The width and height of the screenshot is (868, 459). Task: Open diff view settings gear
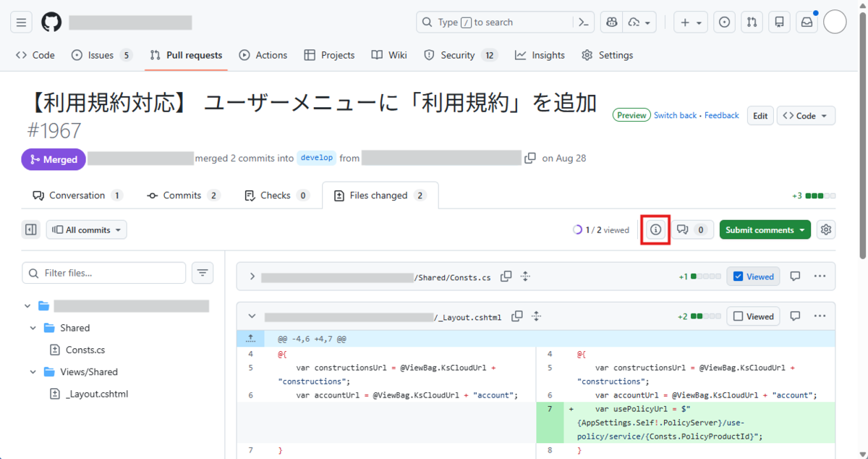pos(826,230)
